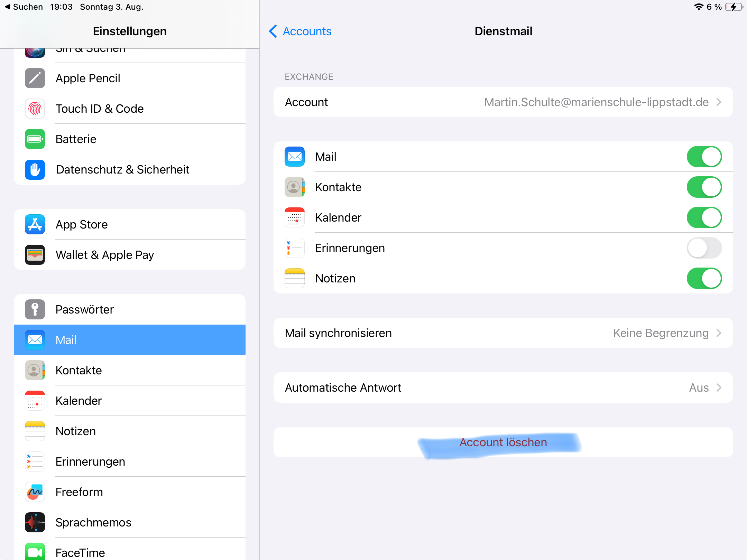Tap the Notizen icon in sidebar

(35, 431)
